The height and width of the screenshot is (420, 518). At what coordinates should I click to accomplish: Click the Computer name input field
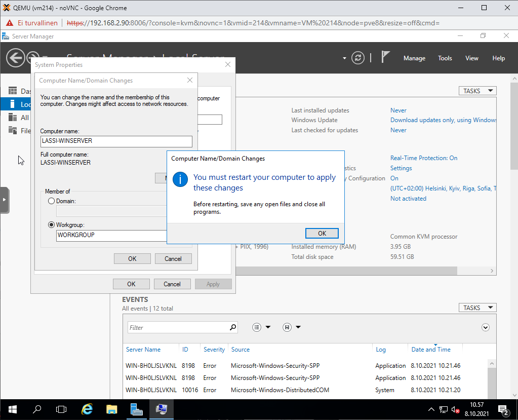tap(116, 141)
